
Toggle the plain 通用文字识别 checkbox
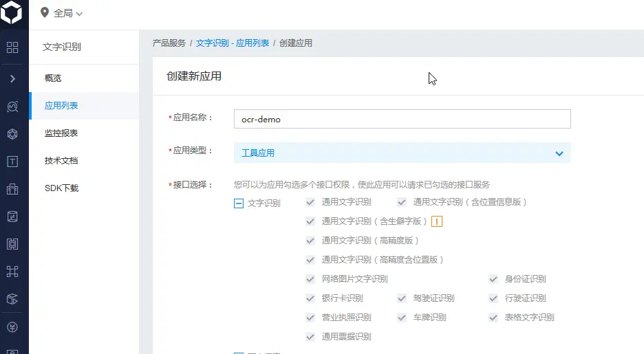point(310,202)
